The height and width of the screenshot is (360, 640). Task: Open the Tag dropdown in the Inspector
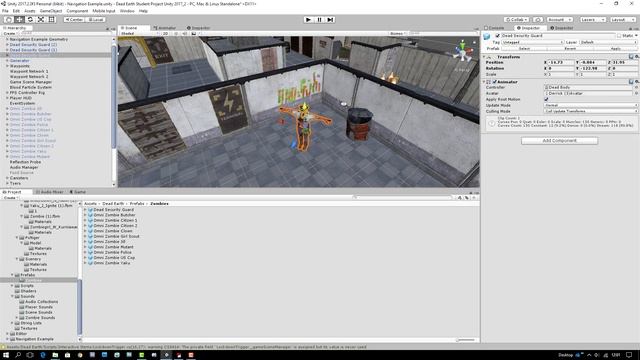tap(532, 42)
